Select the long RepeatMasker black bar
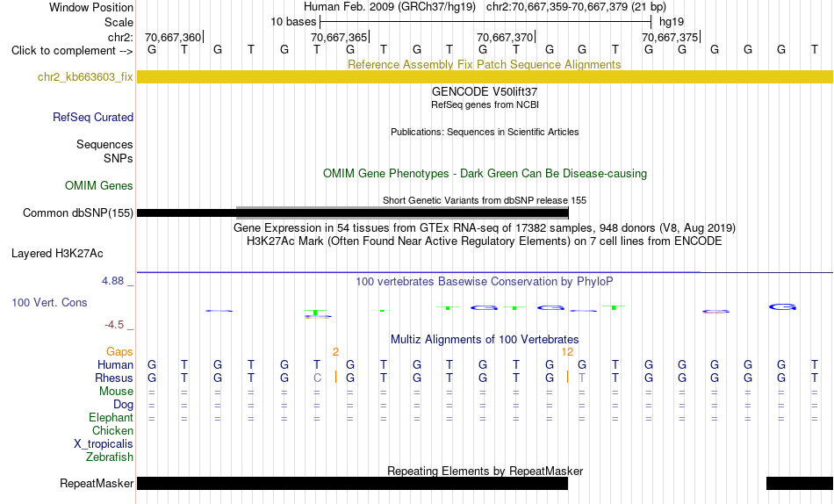 352,483
